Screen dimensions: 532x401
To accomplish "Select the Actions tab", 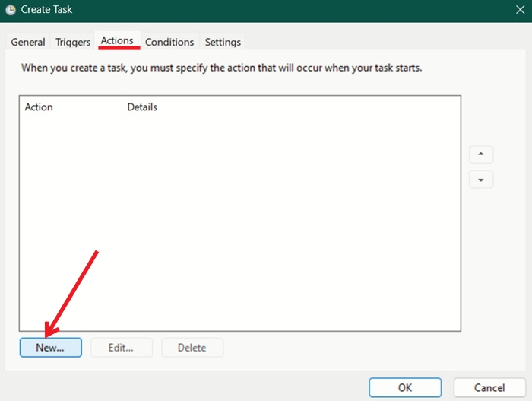I will [x=117, y=40].
